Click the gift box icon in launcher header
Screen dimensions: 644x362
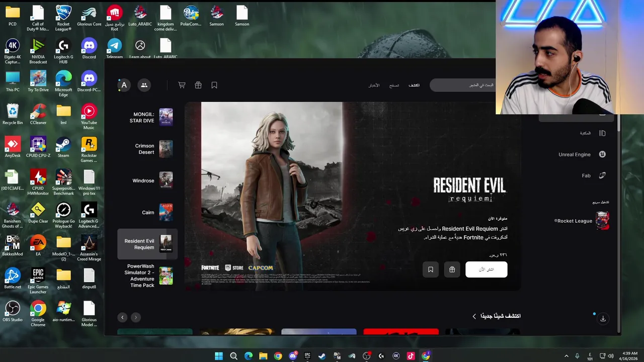click(198, 85)
